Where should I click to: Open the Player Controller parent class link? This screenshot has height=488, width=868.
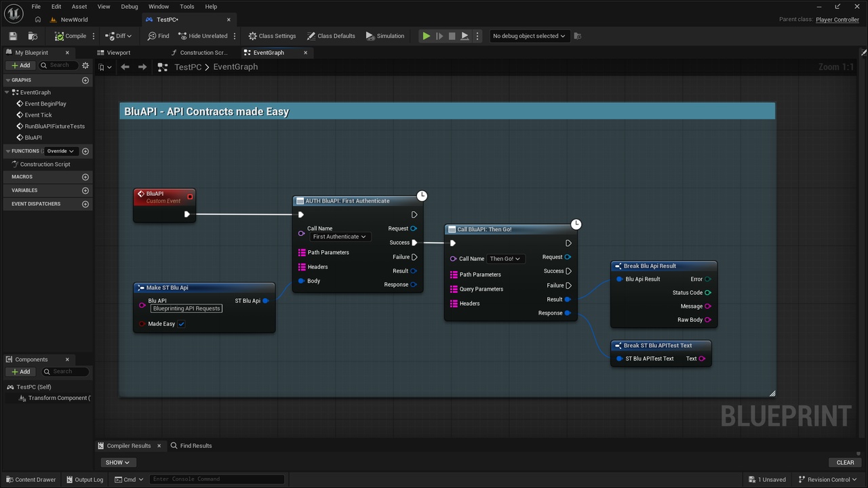[x=837, y=20]
